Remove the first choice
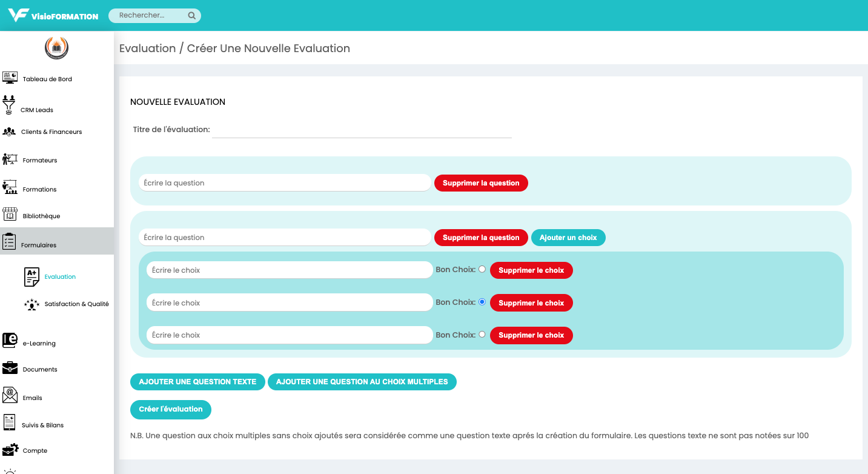The width and height of the screenshot is (868, 474). 531,270
